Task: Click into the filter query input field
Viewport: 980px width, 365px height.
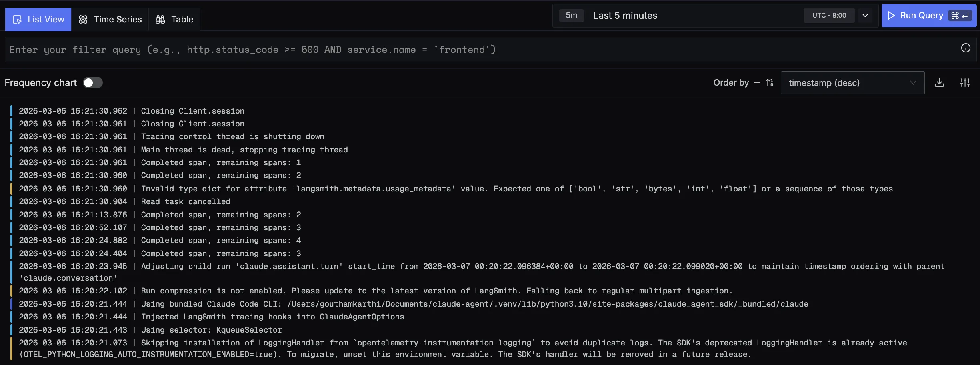Action: pos(480,50)
